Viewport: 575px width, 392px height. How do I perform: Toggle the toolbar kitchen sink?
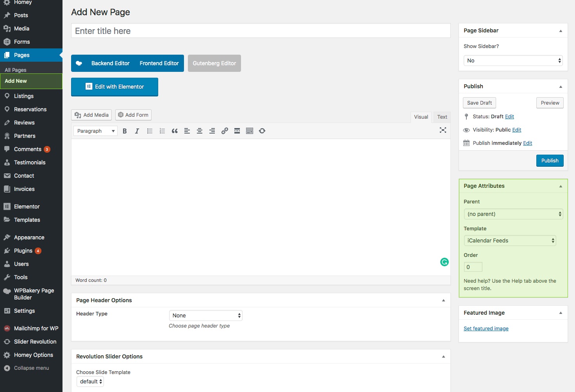click(250, 131)
